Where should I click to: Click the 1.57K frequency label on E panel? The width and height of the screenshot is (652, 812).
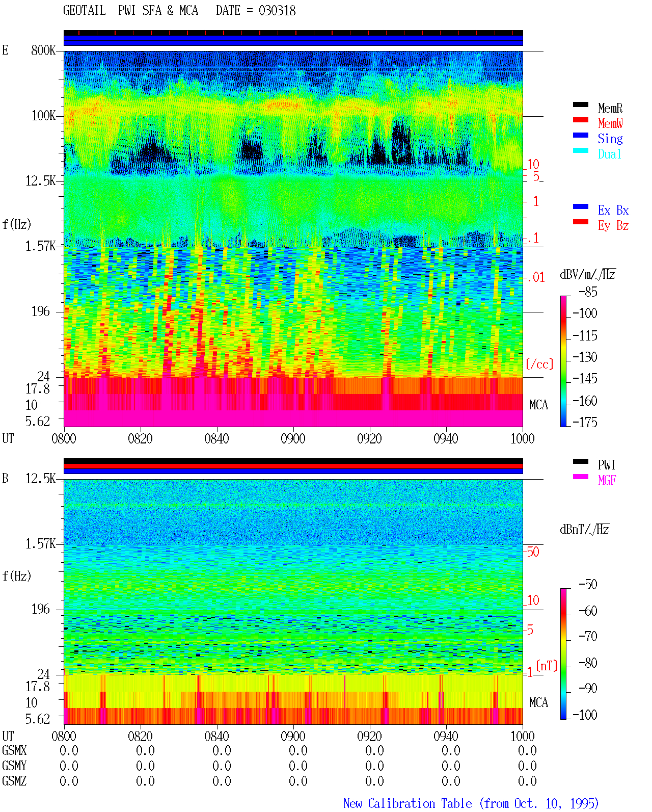pos(40,246)
